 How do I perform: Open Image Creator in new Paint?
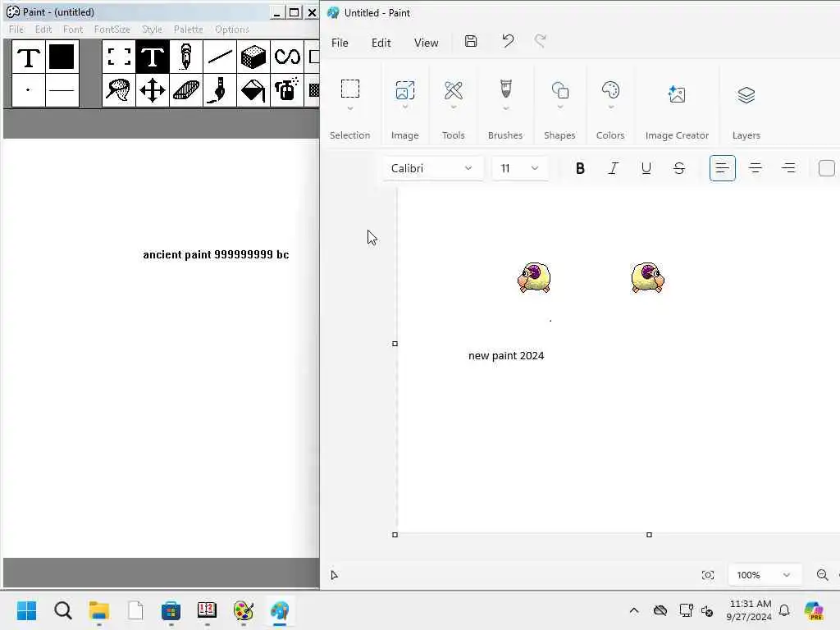pos(677,95)
